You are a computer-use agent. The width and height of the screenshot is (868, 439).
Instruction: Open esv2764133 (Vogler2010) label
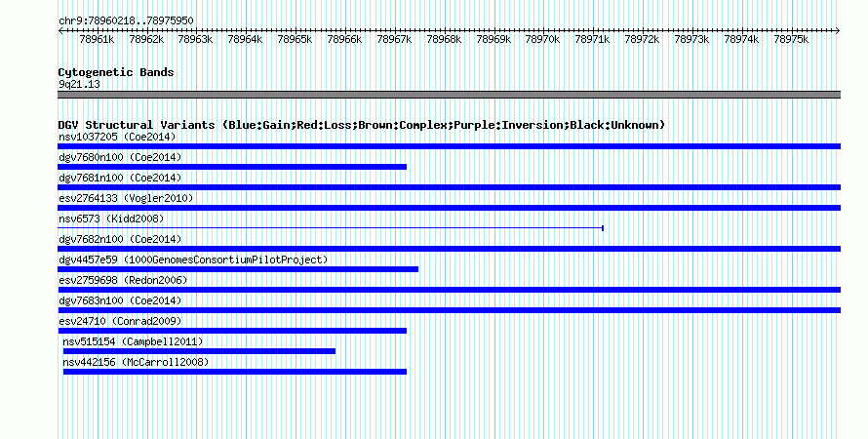point(126,198)
